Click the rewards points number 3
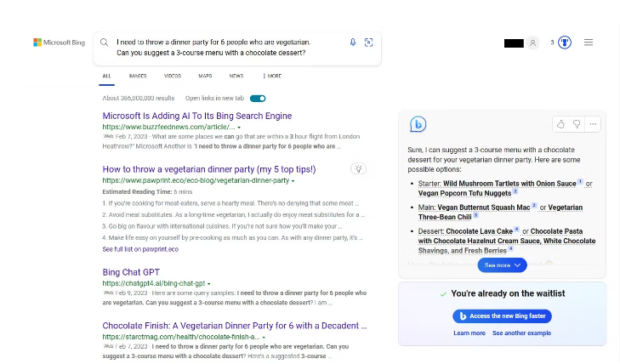This screenshot has height=364, width=620. coord(552,43)
